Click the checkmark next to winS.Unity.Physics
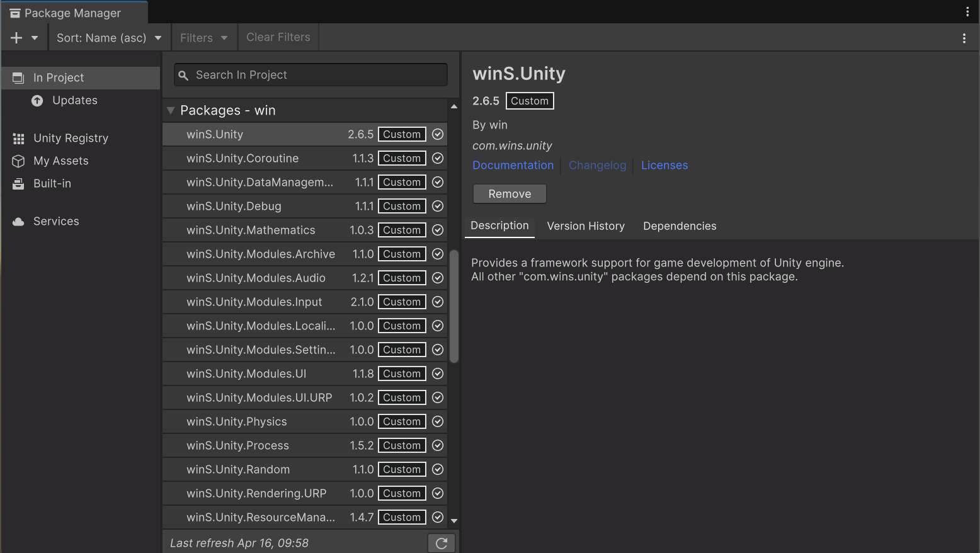The image size is (980, 553). (437, 421)
